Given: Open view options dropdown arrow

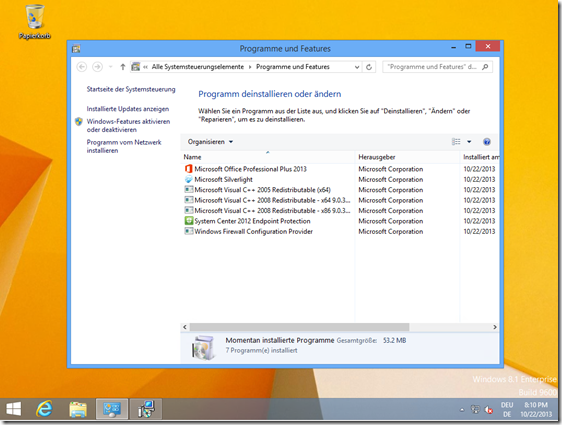Looking at the screenshot, I should tap(469, 142).
